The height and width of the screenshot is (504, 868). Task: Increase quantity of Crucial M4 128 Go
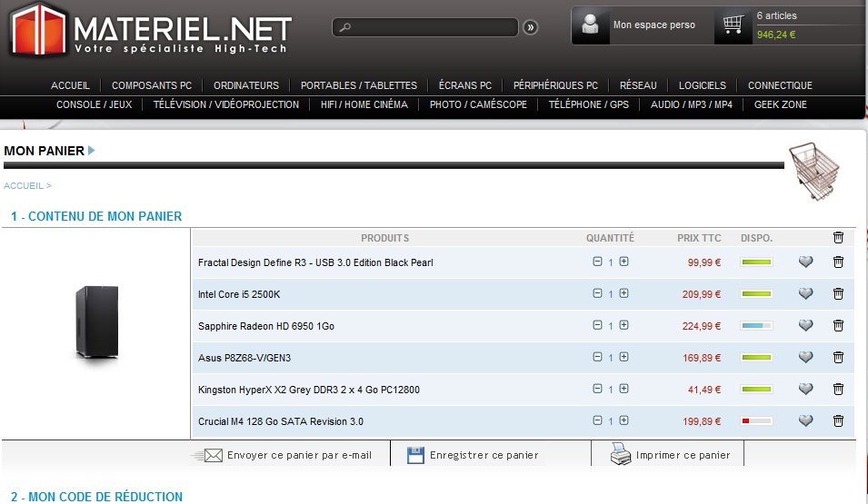tap(624, 420)
